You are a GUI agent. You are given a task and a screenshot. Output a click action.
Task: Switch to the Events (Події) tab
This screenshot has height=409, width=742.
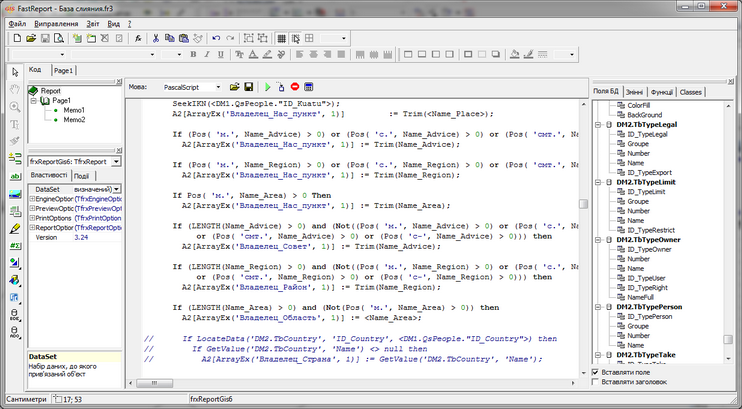(x=82, y=176)
